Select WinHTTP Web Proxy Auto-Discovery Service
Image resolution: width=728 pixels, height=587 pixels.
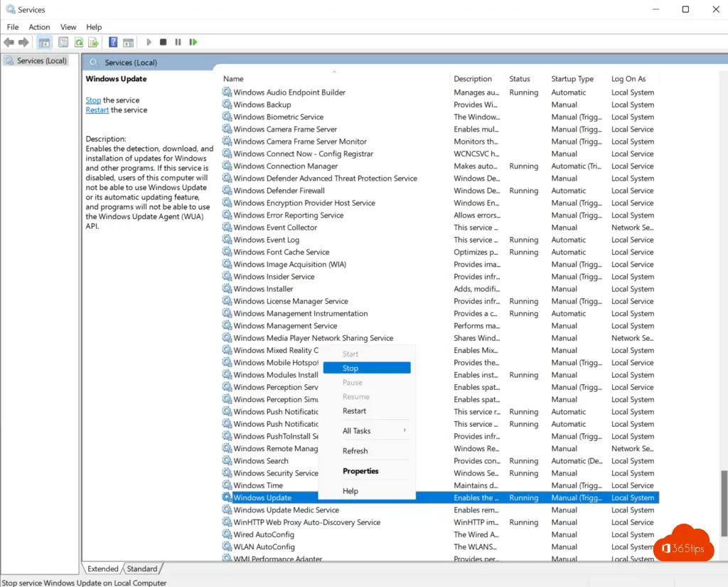point(439,522)
